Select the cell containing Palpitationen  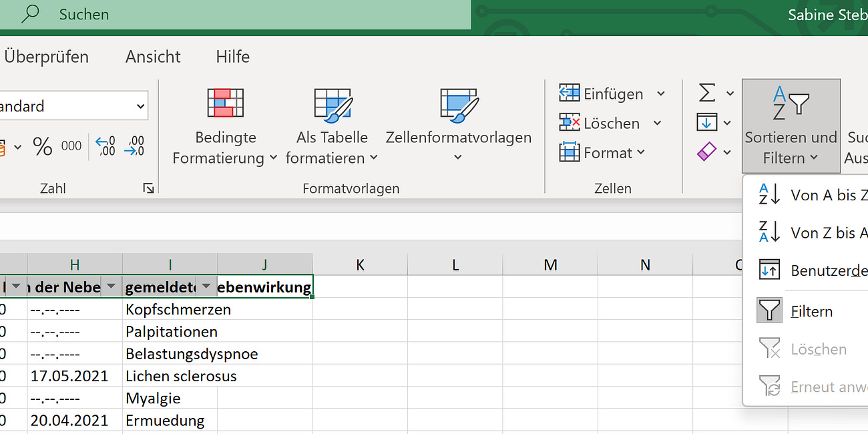(170, 331)
